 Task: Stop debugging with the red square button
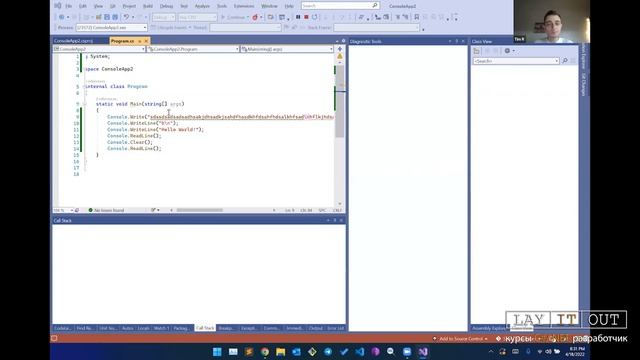306,17
